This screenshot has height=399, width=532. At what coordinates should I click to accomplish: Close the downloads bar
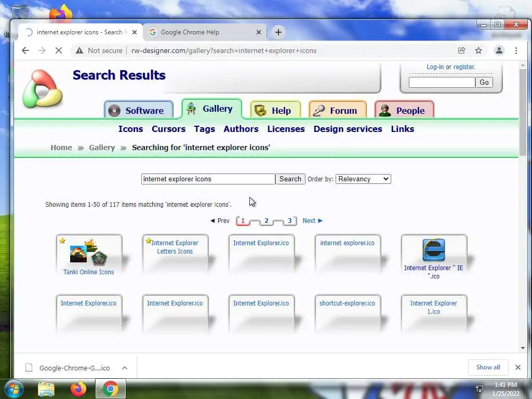[x=518, y=367]
